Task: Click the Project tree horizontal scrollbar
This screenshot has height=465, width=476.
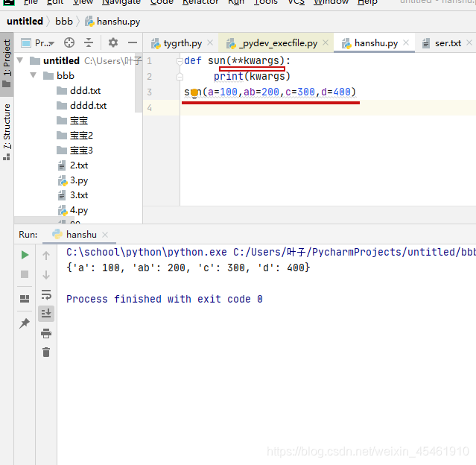Action: coord(44,220)
